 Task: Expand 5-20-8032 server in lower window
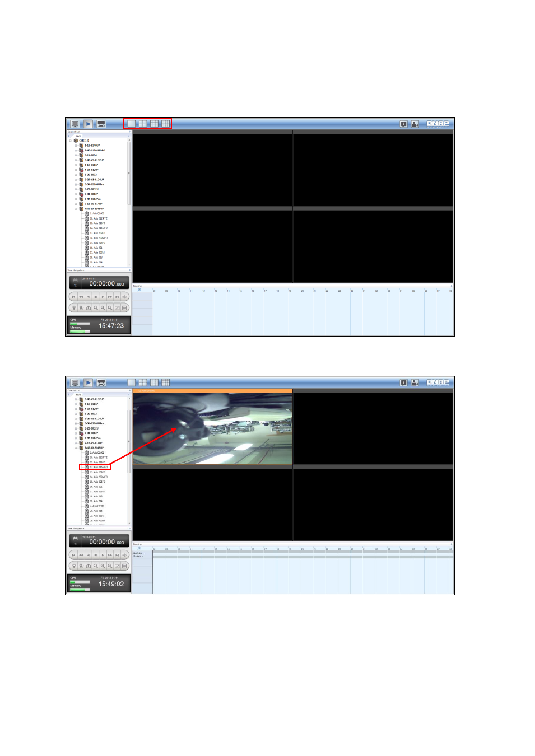point(76,414)
